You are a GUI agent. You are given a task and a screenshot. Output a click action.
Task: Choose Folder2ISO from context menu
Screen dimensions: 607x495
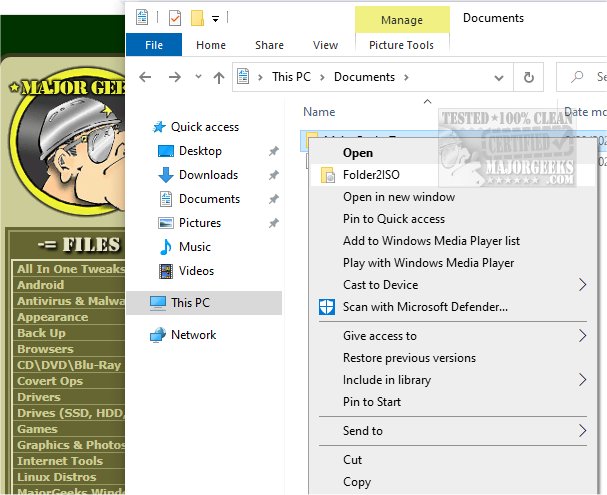tap(371, 175)
